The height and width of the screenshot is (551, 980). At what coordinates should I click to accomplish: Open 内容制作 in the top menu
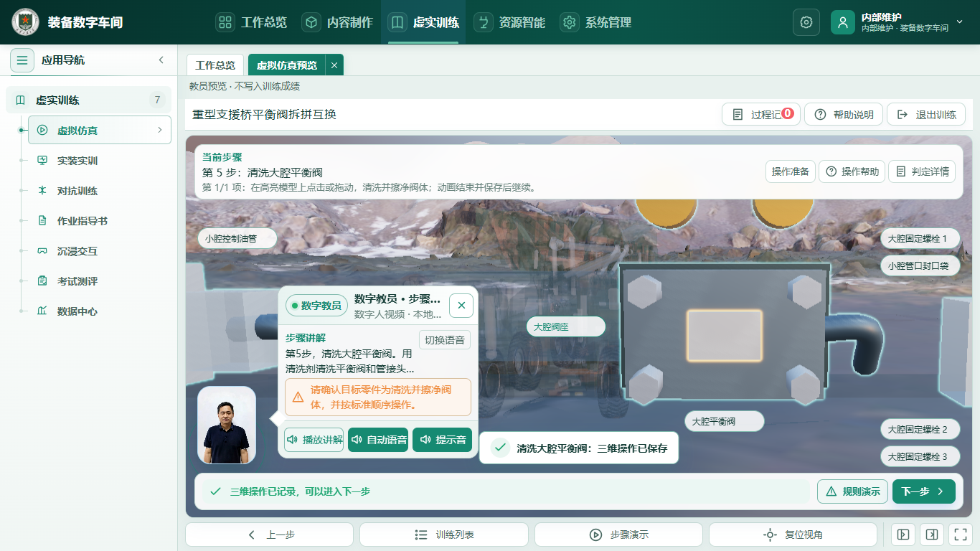pyautogui.click(x=337, y=22)
